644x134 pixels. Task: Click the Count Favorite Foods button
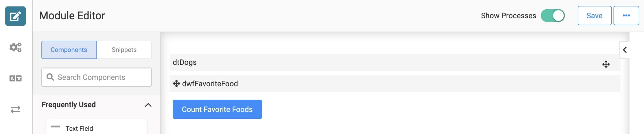click(x=217, y=109)
